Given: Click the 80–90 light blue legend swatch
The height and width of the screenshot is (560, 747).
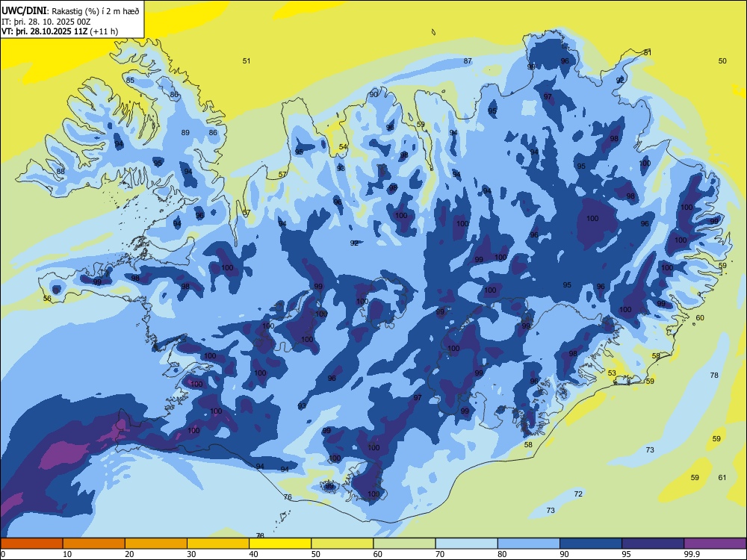Looking at the screenshot, I should [x=529, y=544].
